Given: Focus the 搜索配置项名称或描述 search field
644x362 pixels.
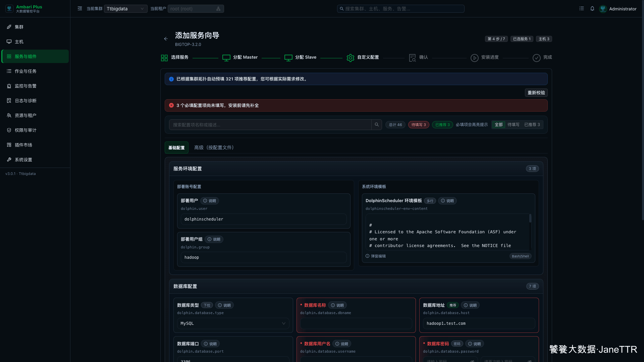Looking at the screenshot, I should pos(270,125).
